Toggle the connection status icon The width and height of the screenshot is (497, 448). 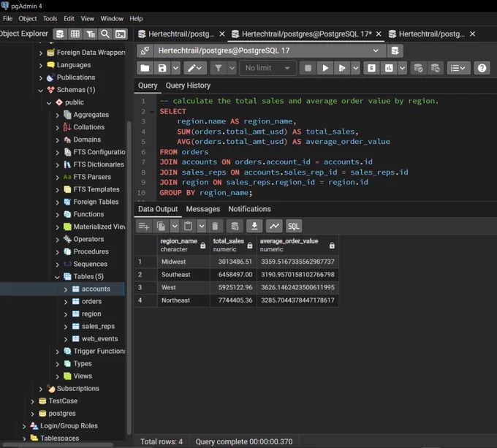click(x=145, y=50)
